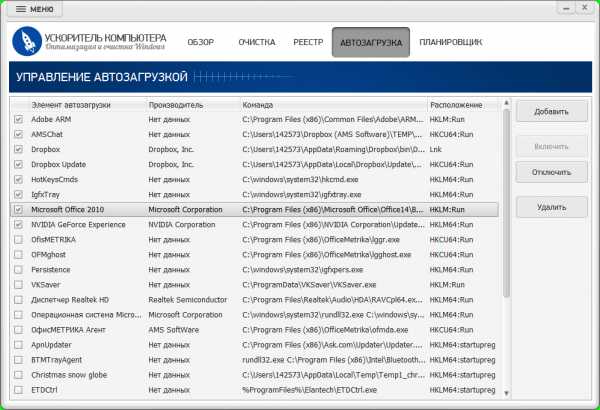Uncheck the Adobe ARM checkbox

(18, 119)
